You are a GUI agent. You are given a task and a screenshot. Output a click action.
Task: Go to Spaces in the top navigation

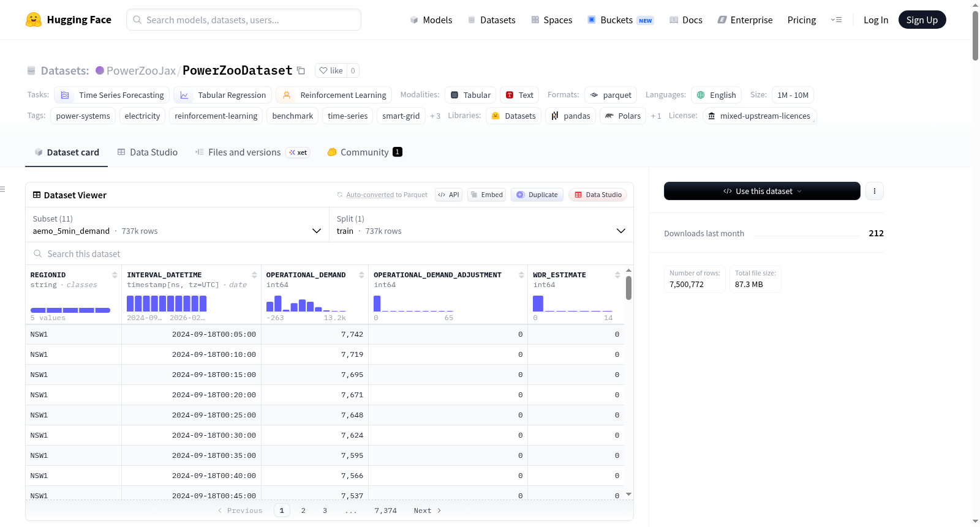point(552,20)
